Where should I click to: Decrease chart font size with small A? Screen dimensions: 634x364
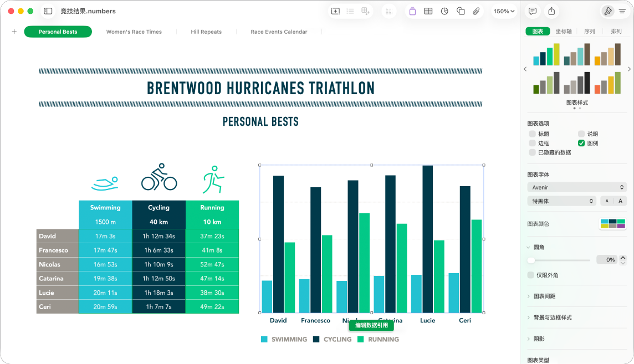coord(607,201)
